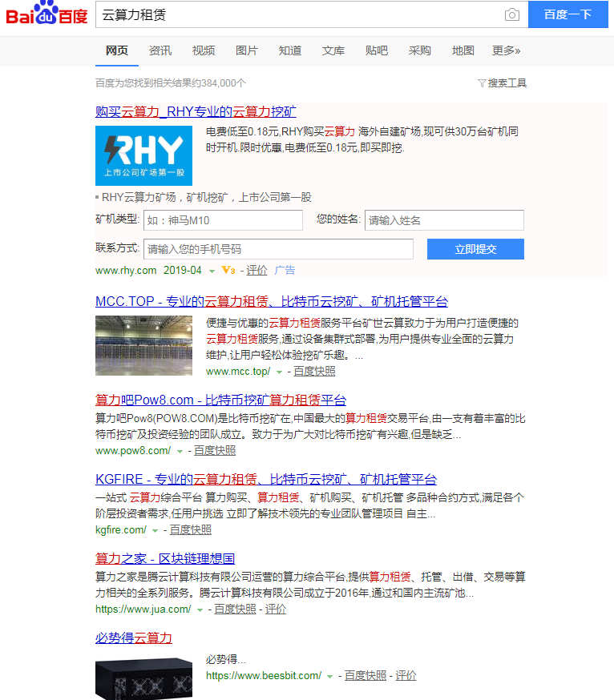The height and width of the screenshot is (700, 614).
Task: Click text RHY云算力矿场，矿机挖矿，上市公司第一股
Action: point(207,197)
